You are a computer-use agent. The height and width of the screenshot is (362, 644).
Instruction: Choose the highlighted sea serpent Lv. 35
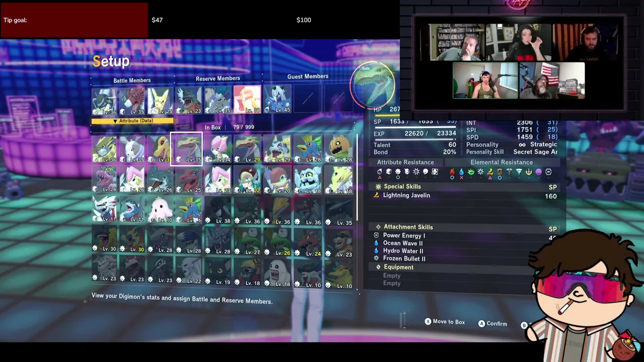click(x=187, y=149)
